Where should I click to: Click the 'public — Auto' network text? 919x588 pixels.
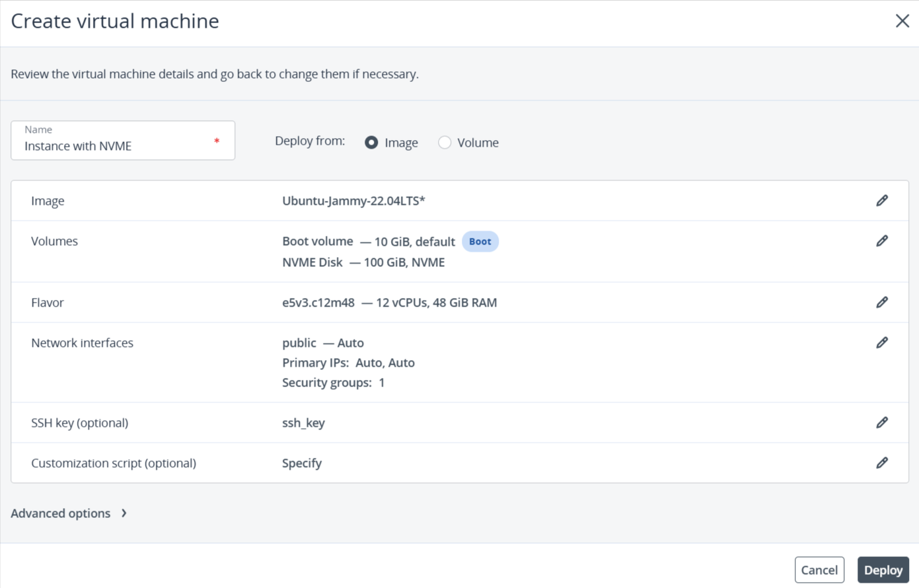[x=323, y=343]
